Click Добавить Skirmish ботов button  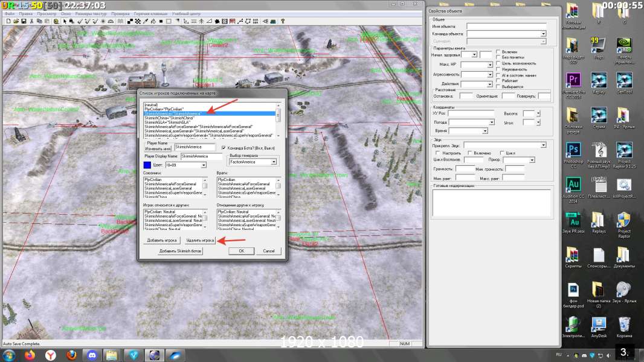(x=180, y=251)
